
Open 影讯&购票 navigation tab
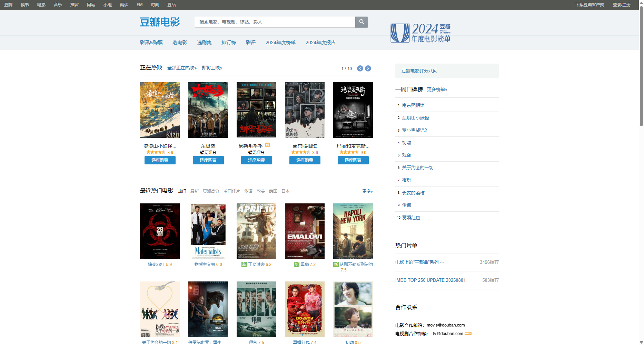pos(151,42)
